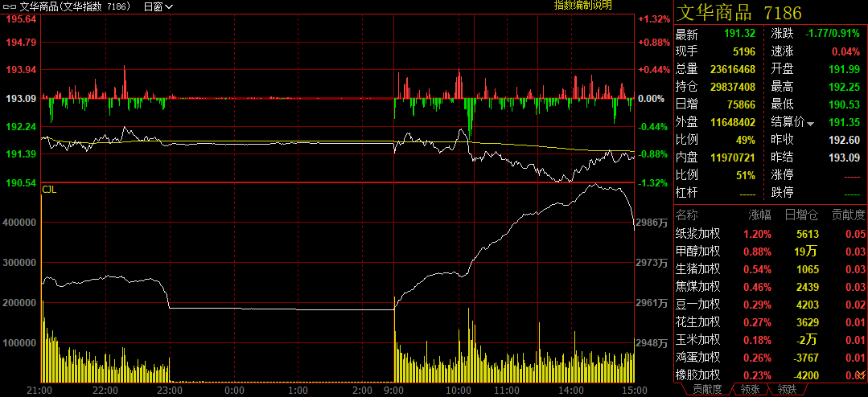Sort the list by the 日增仓 column header

pos(801,215)
